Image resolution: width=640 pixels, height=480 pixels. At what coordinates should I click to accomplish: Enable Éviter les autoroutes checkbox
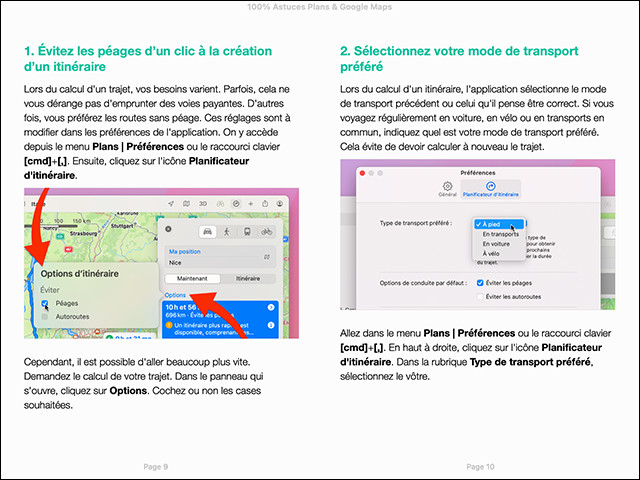[x=481, y=296]
